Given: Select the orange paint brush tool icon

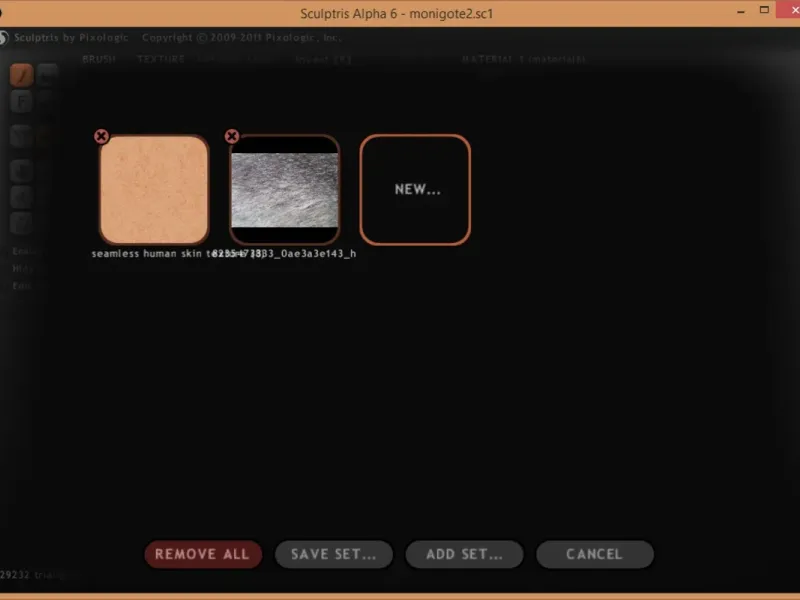Looking at the screenshot, I should 21,76.
